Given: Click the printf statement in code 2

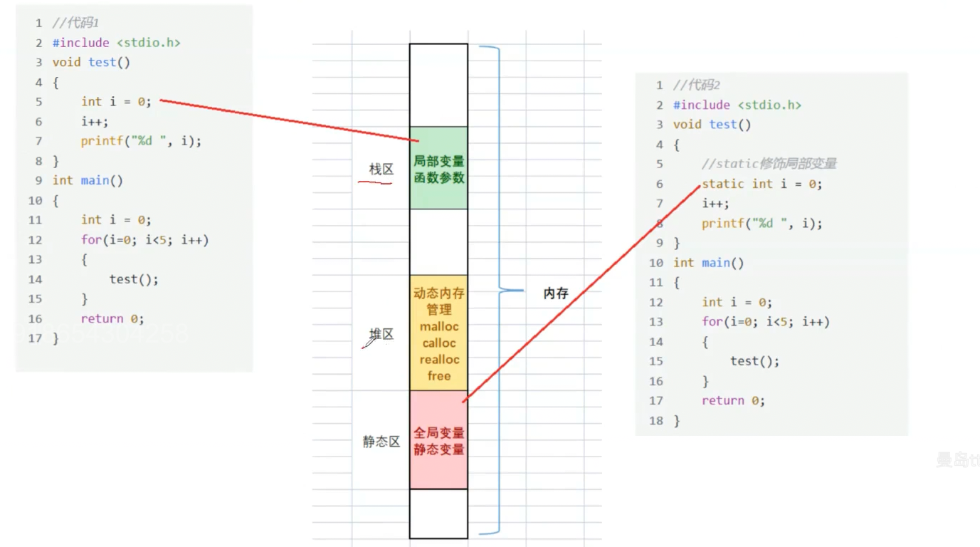Looking at the screenshot, I should 762,223.
